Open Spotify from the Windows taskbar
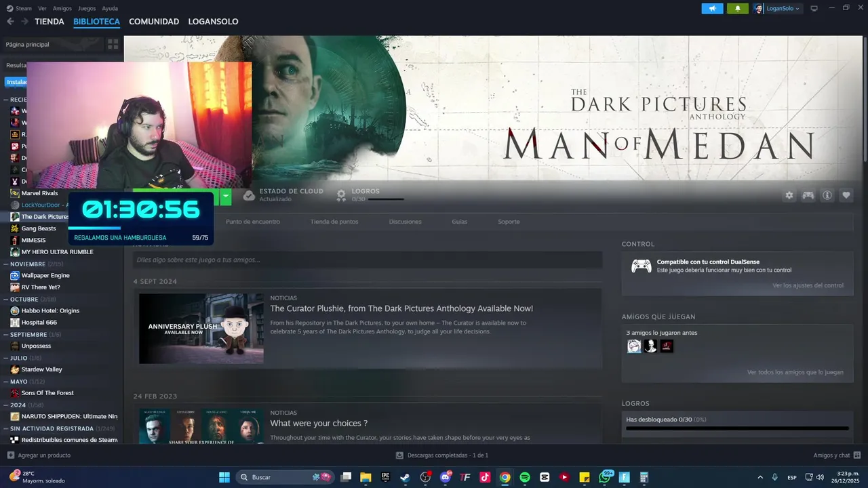The image size is (868, 488). pos(525,477)
